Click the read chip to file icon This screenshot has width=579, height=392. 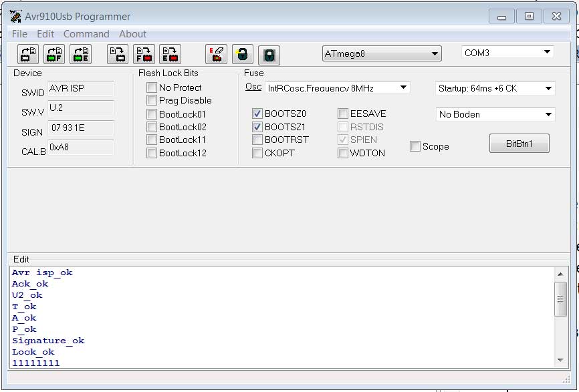[28, 54]
